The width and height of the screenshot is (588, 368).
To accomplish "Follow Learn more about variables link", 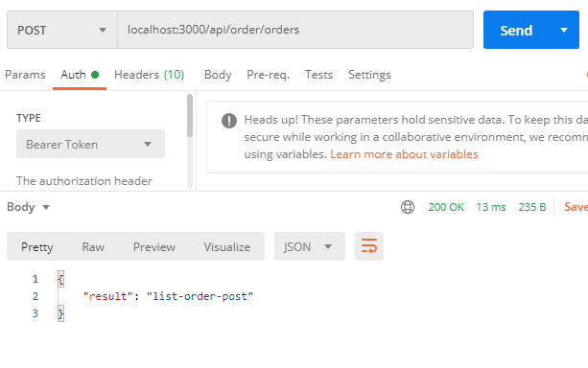I will coord(404,154).
